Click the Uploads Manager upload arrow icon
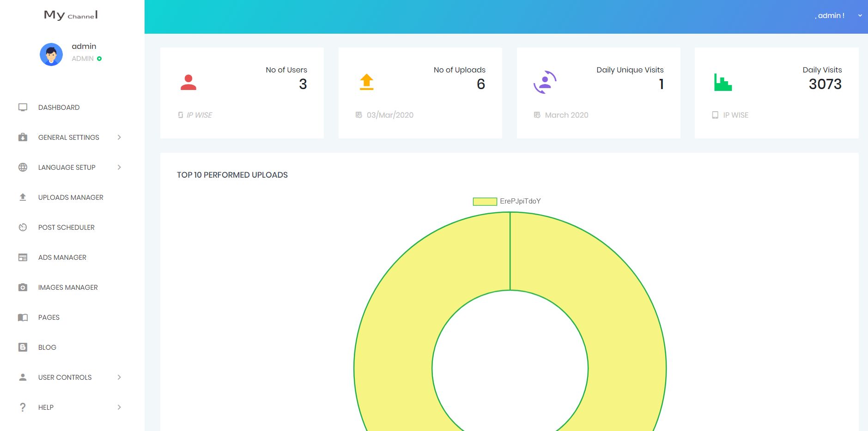 pos(23,198)
